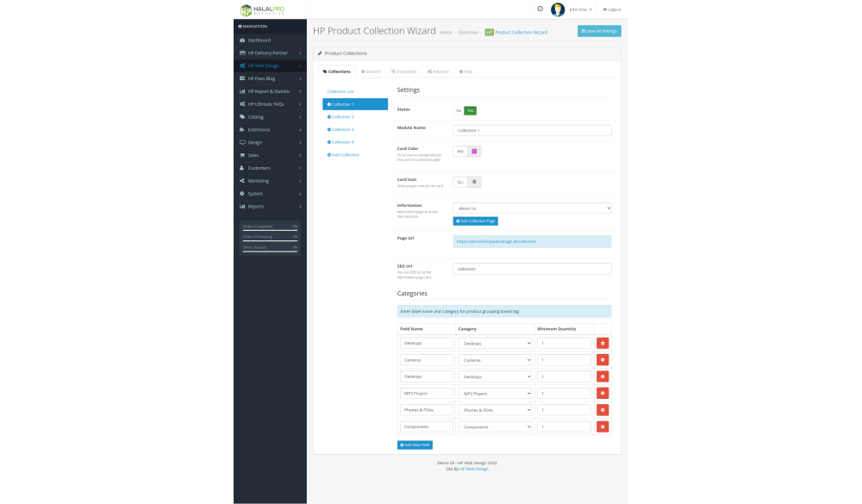The image size is (862, 504).
Task: Click the Card Icon bell picker button
Action: 475,182
